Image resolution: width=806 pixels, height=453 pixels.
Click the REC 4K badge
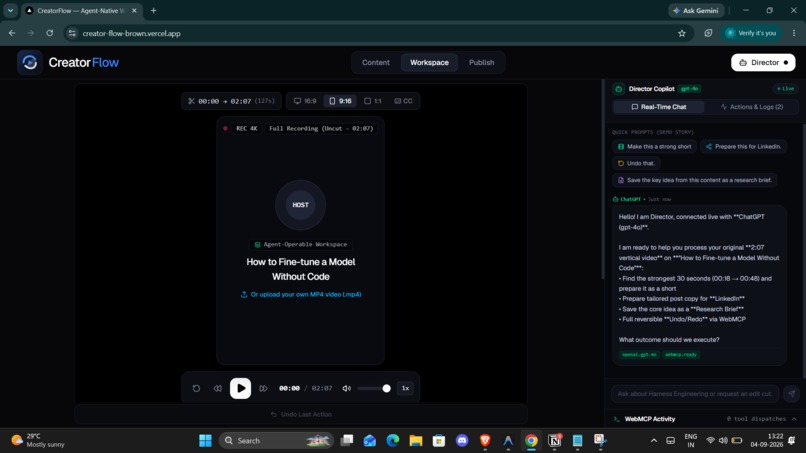click(246, 129)
